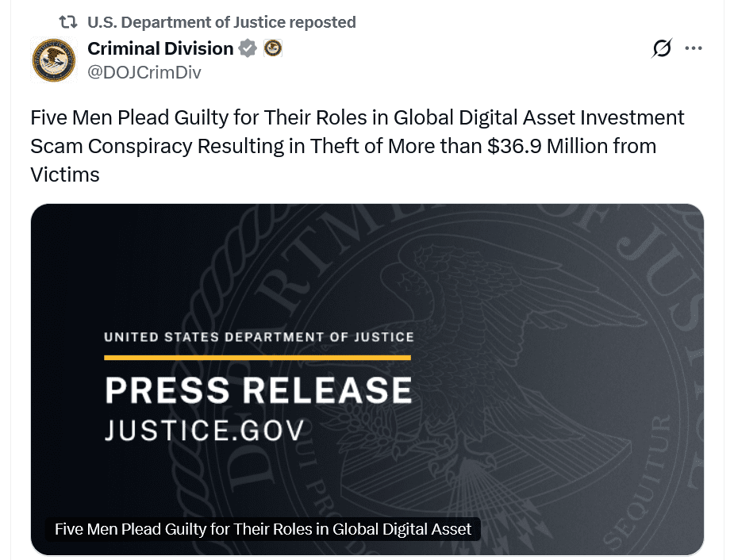Click the gold DOJ affiliate badge
The height and width of the screenshot is (560, 734).
pos(273,48)
